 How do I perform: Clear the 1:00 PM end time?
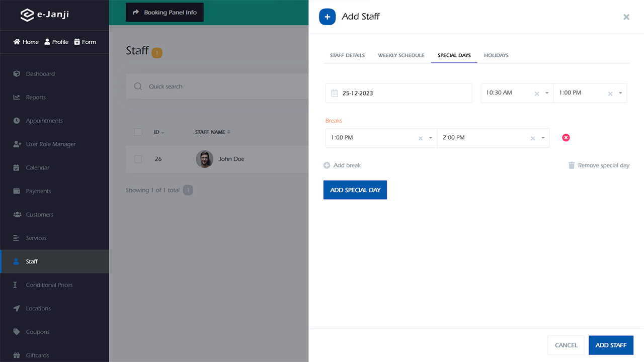[610, 94]
